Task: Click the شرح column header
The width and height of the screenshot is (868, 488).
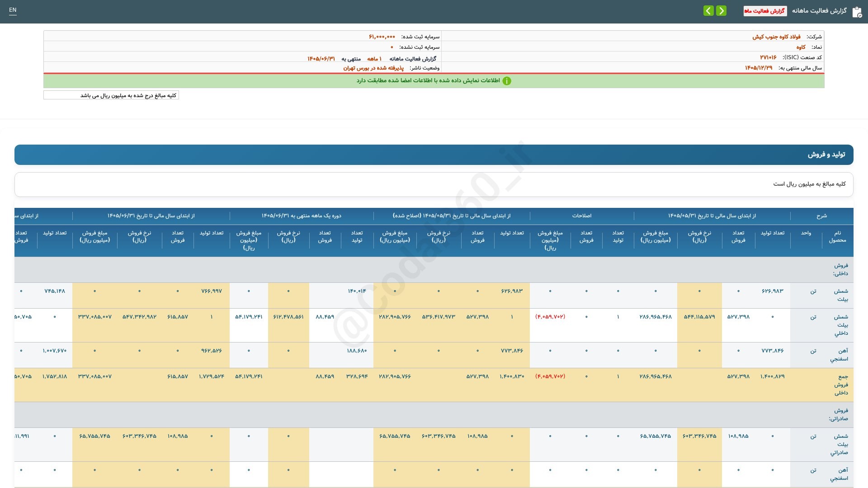Action: [821, 216]
